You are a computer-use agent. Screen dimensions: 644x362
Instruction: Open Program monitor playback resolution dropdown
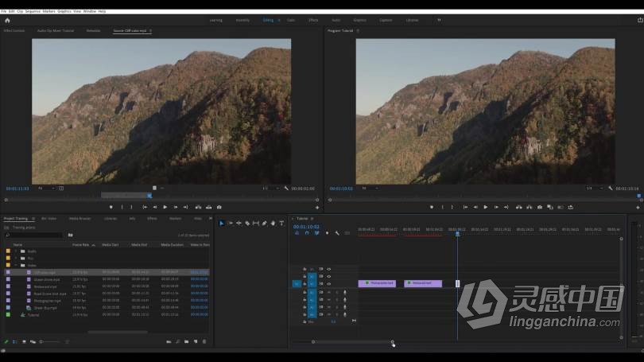(595, 189)
